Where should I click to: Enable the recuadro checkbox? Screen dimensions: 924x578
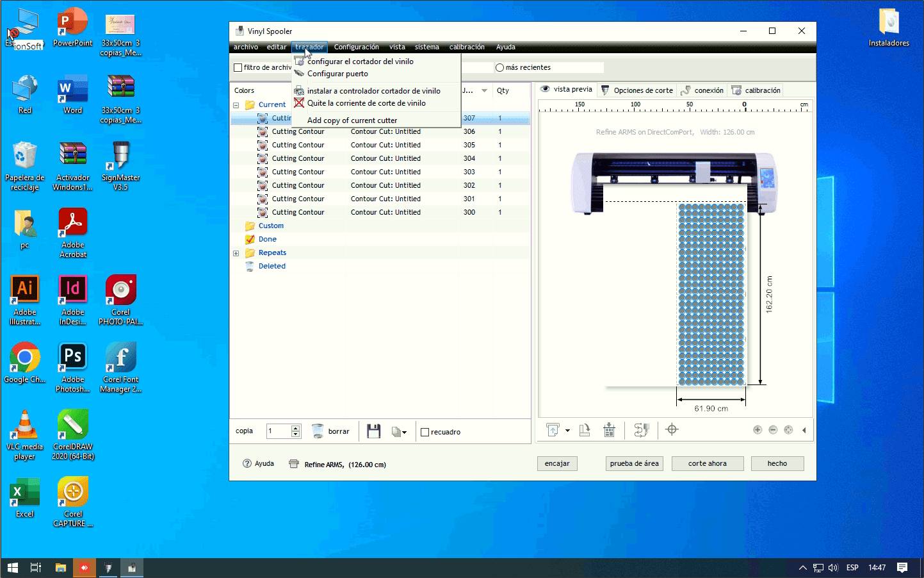(x=425, y=432)
